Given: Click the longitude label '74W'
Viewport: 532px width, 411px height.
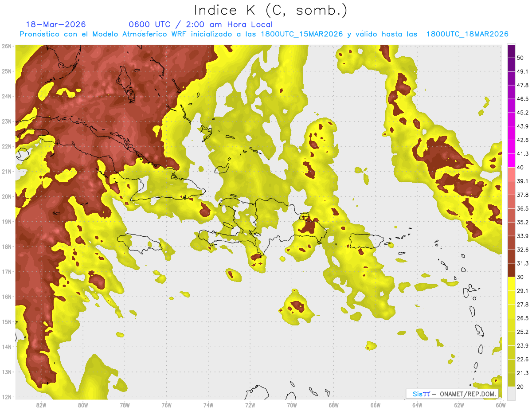Looking at the screenshot, I should click(x=208, y=405).
